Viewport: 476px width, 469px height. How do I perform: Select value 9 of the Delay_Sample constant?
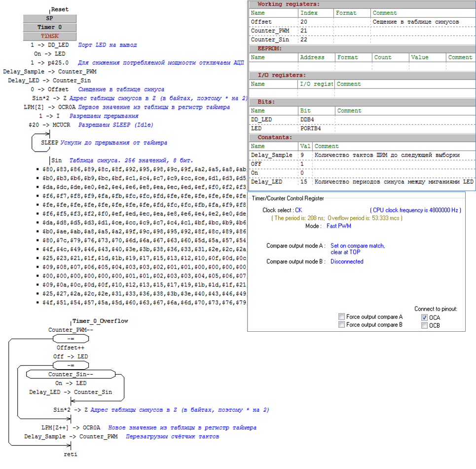(305, 155)
